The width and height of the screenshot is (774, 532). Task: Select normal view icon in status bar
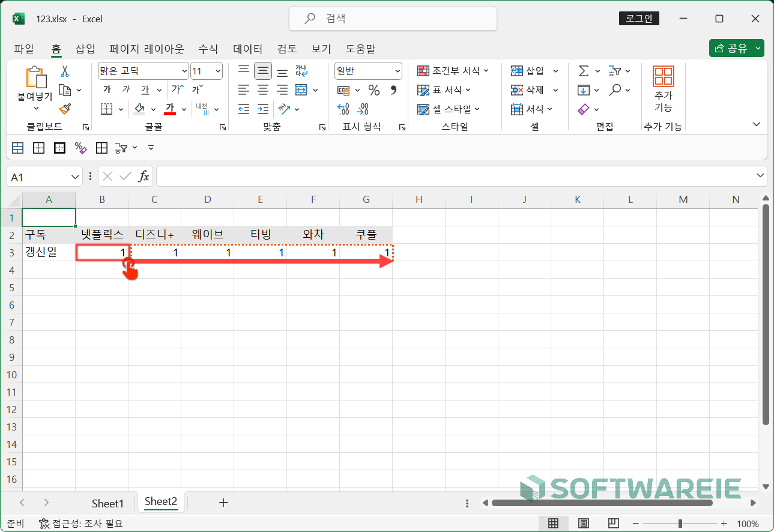(x=554, y=523)
